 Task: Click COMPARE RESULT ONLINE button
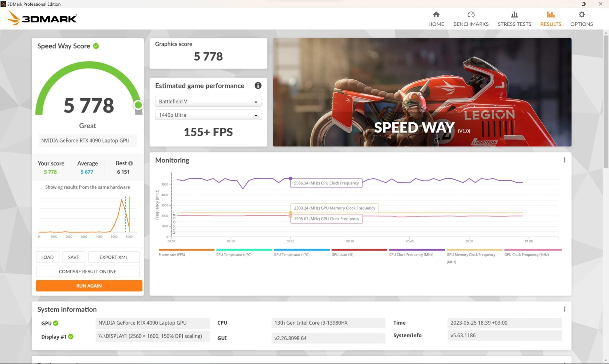pyautogui.click(x=88, y=271)
